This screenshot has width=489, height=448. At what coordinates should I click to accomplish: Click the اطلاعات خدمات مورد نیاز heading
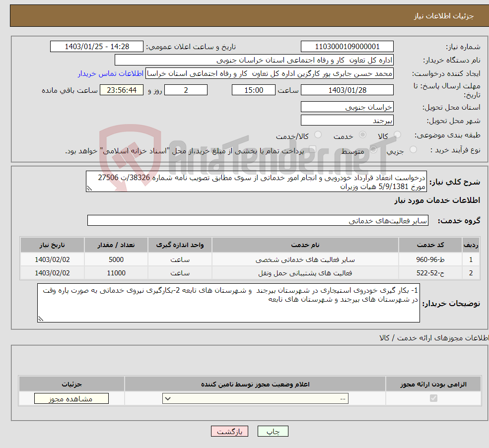[437, 200]
